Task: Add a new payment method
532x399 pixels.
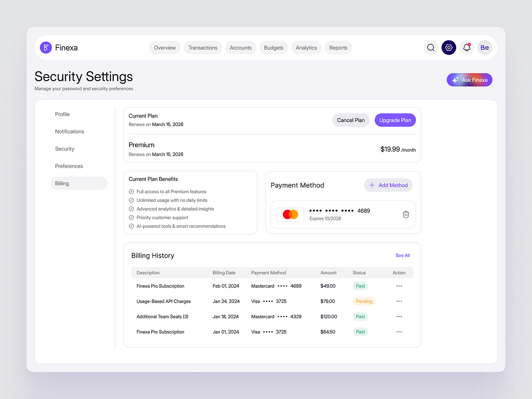Action: [388, 185]
